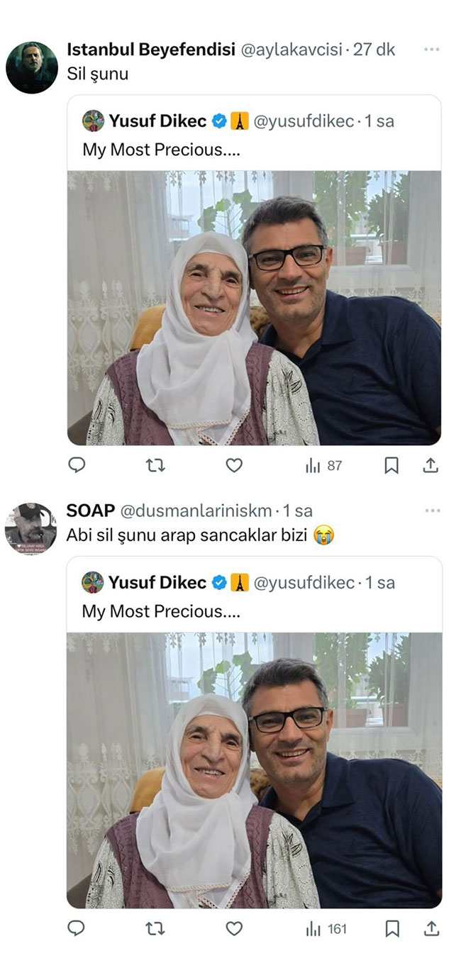Bookmark the Istanbul Beyefendisi tweet
Screen dimensions: 461x980
(x=391, y=465)
